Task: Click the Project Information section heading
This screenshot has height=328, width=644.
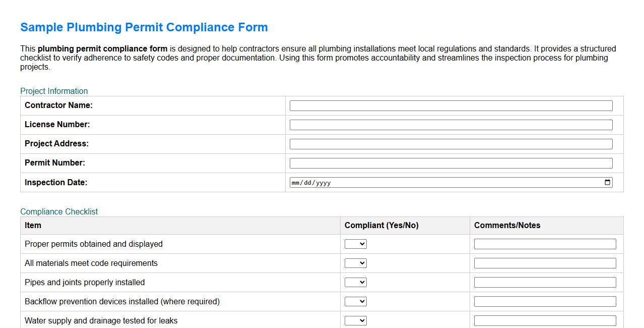Action: (53, 91)
